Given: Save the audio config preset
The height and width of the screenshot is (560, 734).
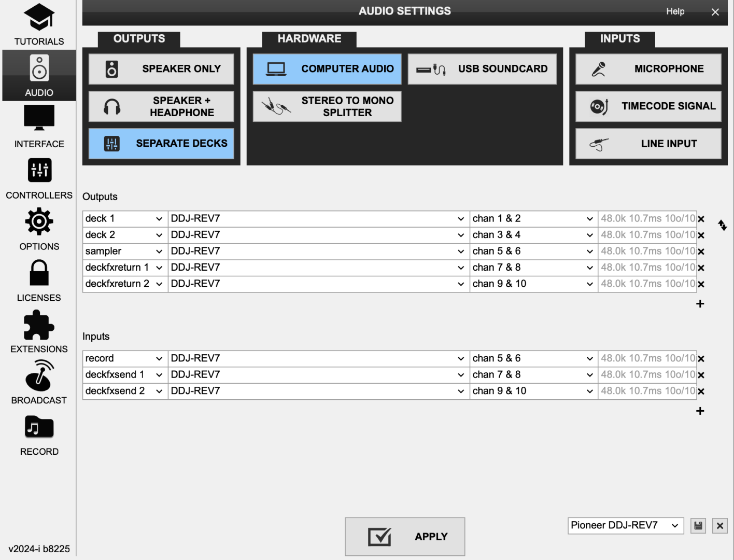Looking at the screenshot, I should [698, 526].
